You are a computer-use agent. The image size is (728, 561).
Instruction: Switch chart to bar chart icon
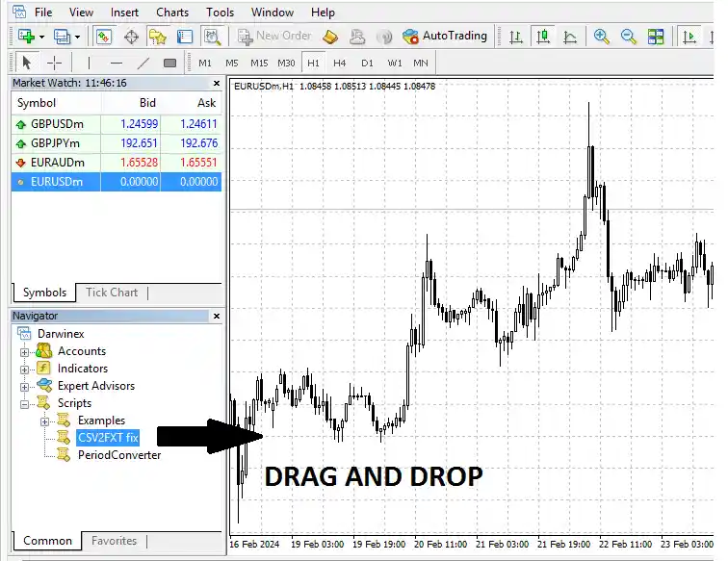tap(516, 37)
